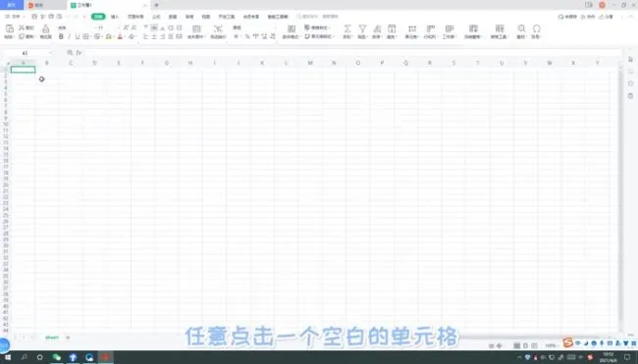The image size is (638, 364).
Task: Add a new sheet with plus button
Action: (x=68, y=338)
